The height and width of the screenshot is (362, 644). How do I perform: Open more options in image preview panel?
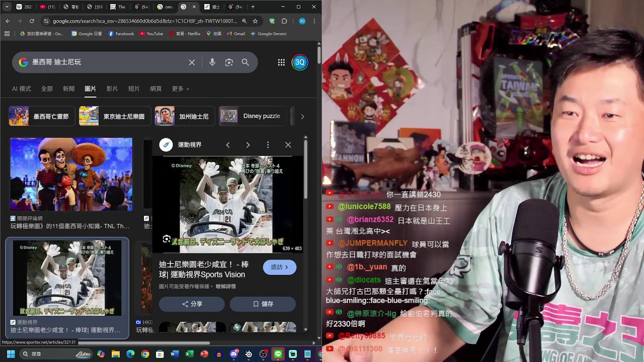[268, 145]
